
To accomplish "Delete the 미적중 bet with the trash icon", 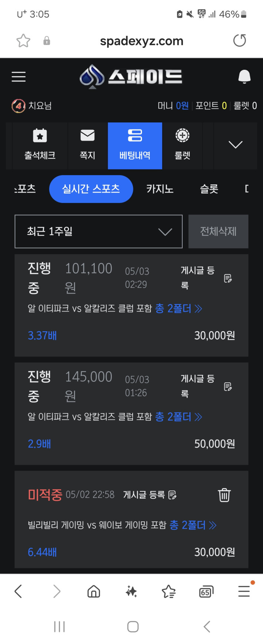I will tap(224, 495).
